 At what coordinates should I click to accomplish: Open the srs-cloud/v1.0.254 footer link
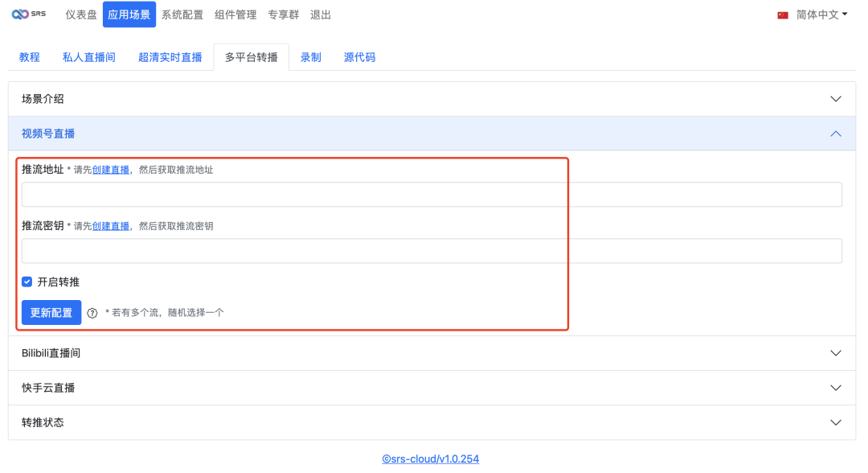click(x=430, y=459)
